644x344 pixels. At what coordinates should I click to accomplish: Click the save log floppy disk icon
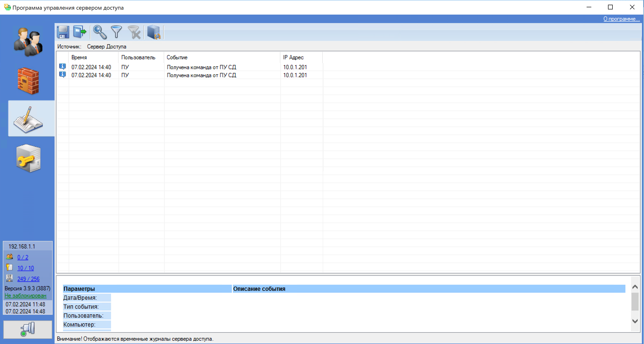click(63, 32)
